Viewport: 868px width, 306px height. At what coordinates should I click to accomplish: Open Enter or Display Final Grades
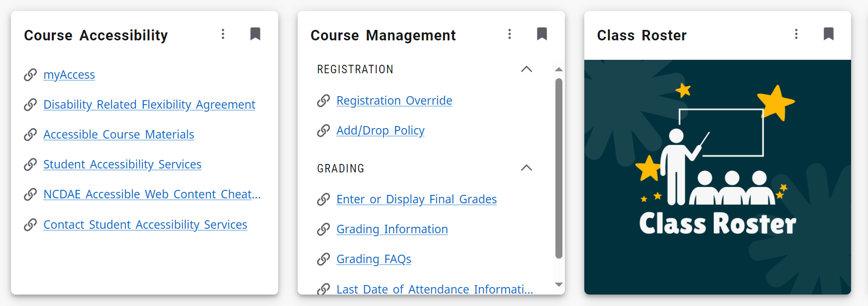(417, 199)
